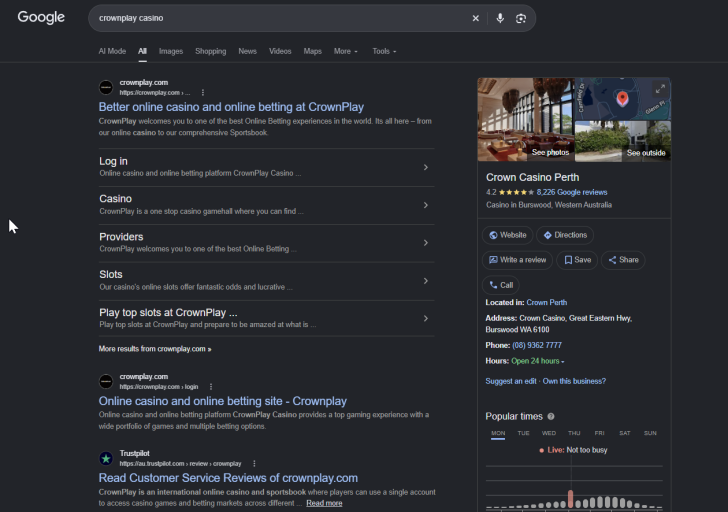Open options menu for Trustpilot result

pos(254,463)
